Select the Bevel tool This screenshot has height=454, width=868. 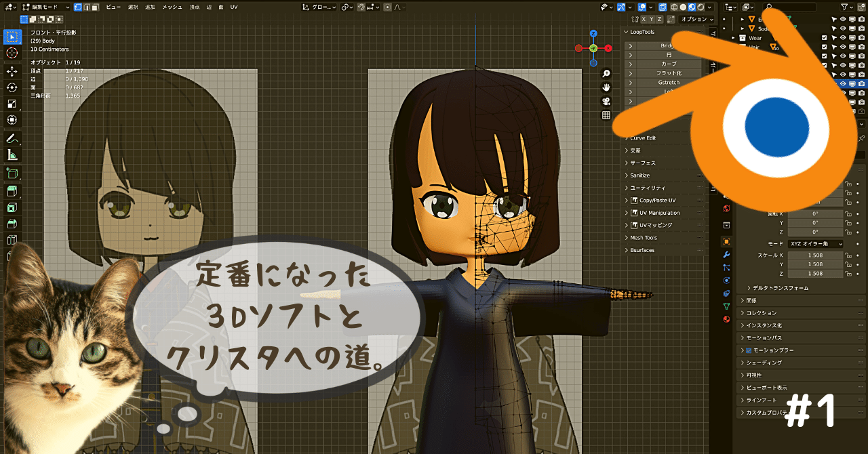pyautogui.click(x=12, y=224)
